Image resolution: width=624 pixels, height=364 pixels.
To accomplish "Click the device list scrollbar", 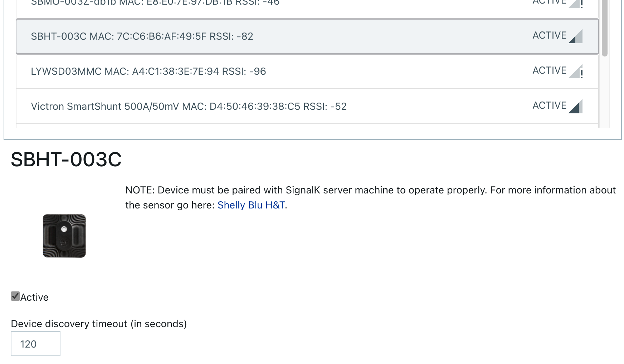I will (x=605, y=29).
